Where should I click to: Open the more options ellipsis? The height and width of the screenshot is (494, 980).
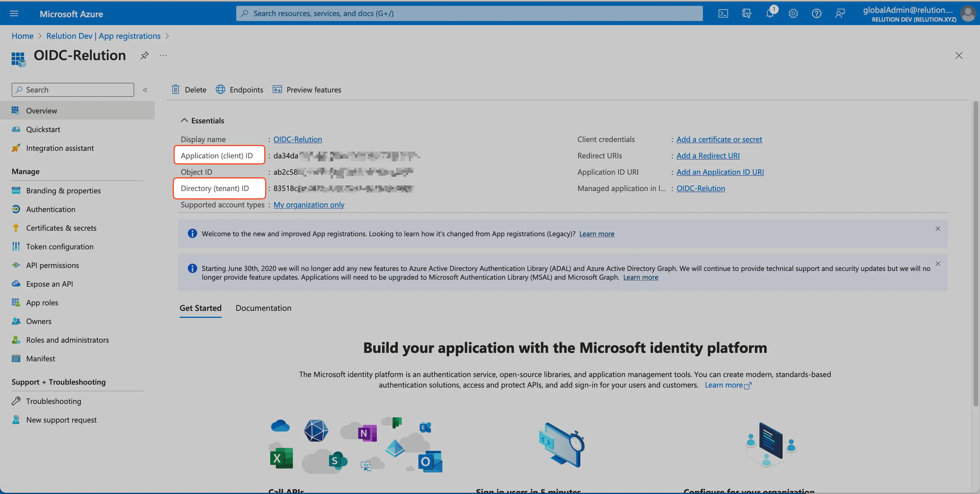point(163,55)
